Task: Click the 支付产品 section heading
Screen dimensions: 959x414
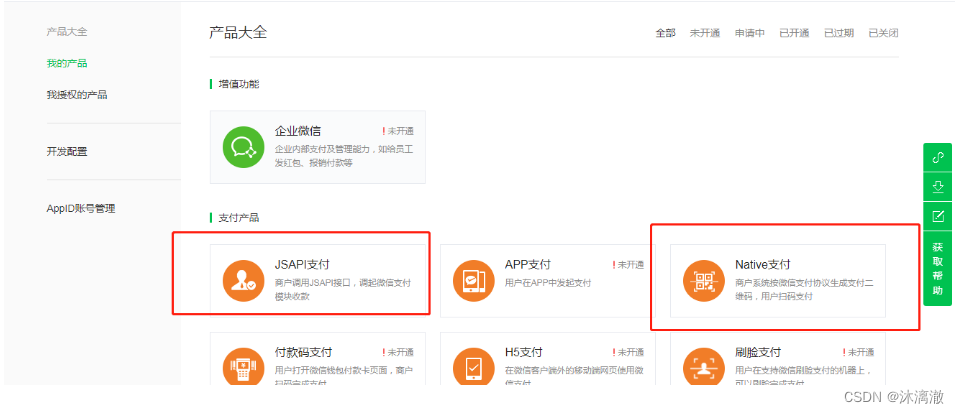Action: 239,218
